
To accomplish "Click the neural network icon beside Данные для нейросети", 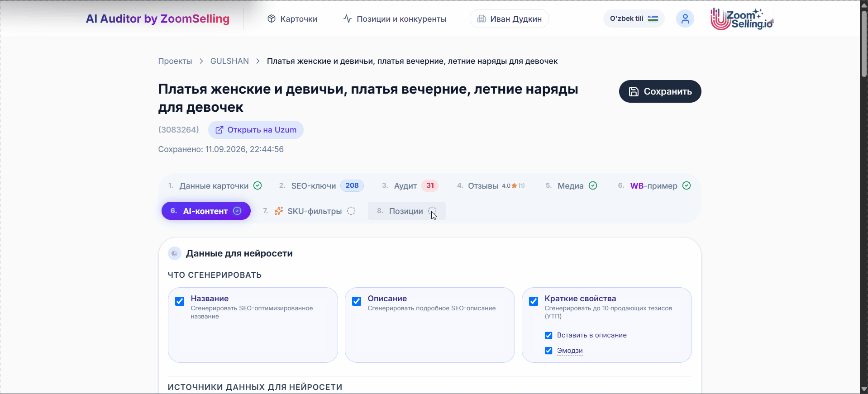I will point(174,253).
